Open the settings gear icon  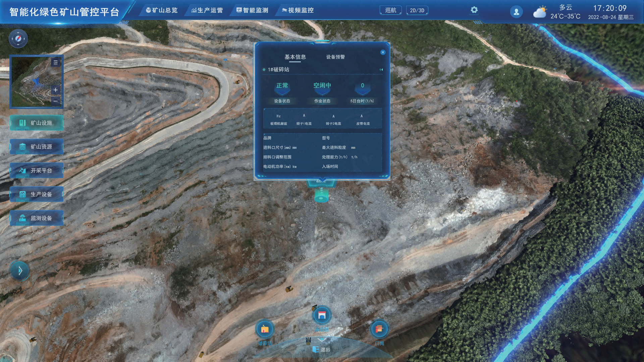click(x=474, y=10)
